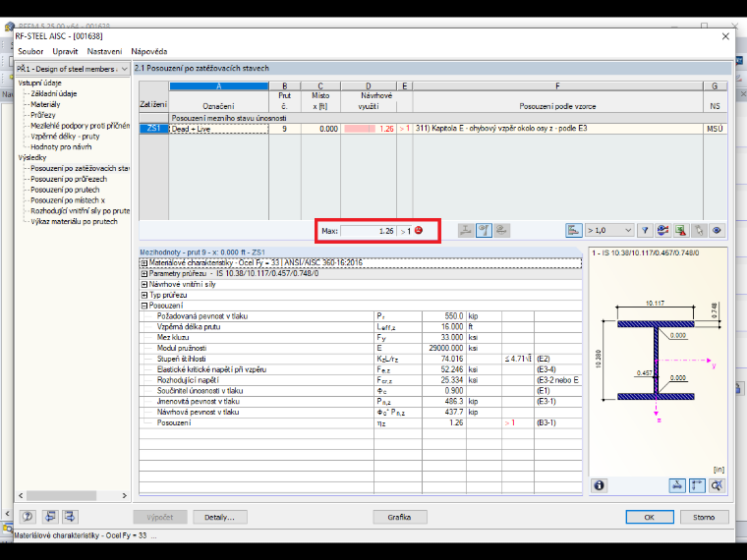Select Materiály in navigator tree

point(45,104)
